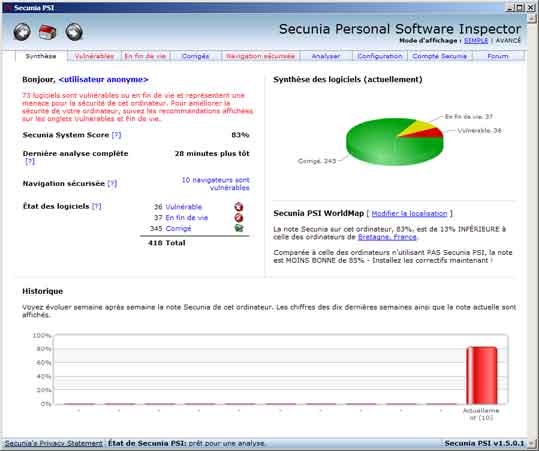This screenshot has height=451, width=539.
Task: Click the utilisateur anonyme link
Action: tap(103, 79)
